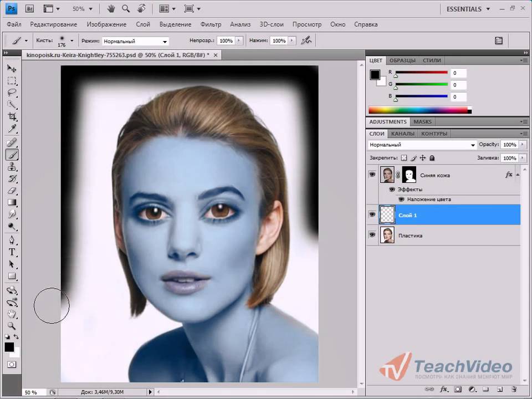532x399 pixels.
Task: Toggle visibility of the Пластика layer
Action: pyautogui.click(x=372, y=235)
